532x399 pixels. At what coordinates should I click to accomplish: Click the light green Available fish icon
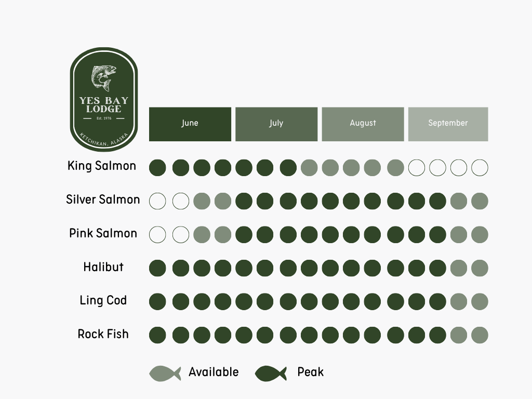click(x=165, y=373)
